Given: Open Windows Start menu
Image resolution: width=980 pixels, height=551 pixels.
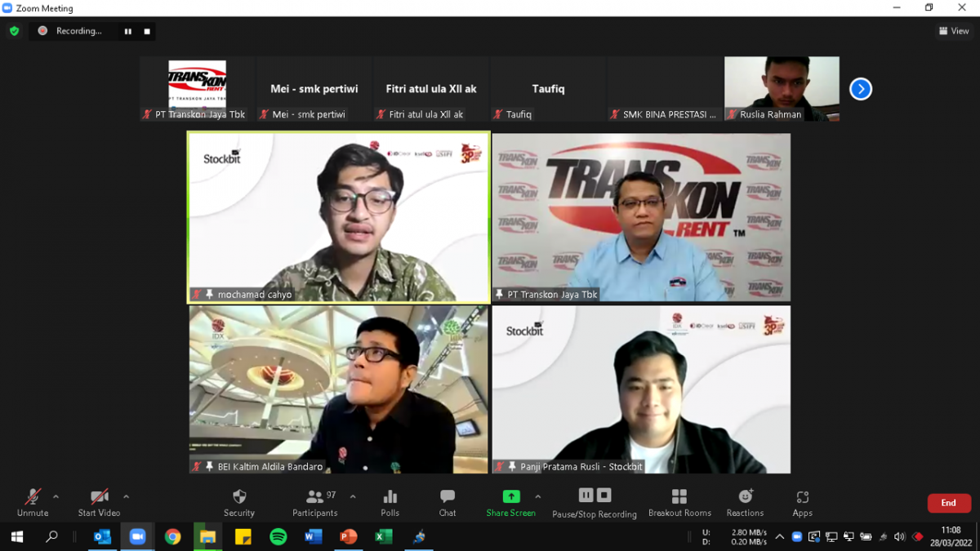Looking at the screenshot, I should coord(17,536).
